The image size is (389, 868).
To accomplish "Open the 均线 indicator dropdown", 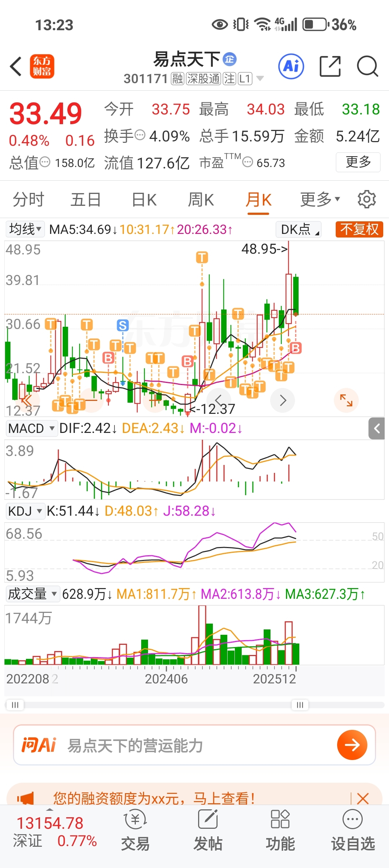I will [x=25, y=229].
